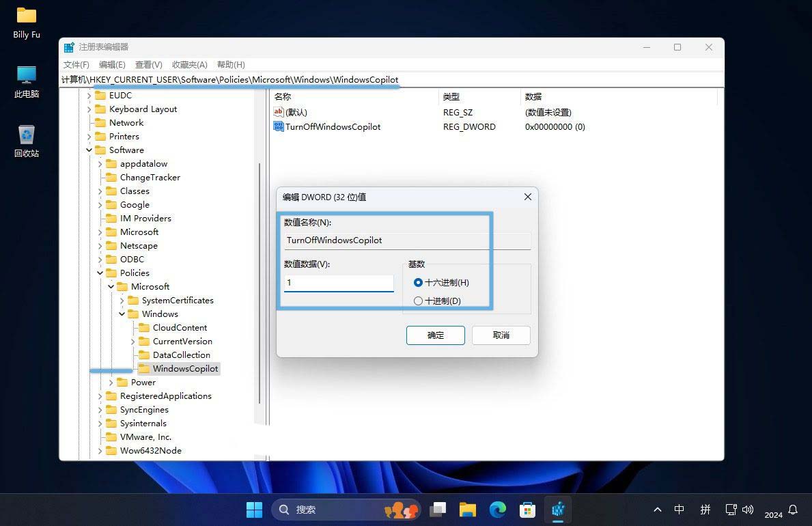
Task: Open 回收站 on the desktop
Action: [25, 133]
